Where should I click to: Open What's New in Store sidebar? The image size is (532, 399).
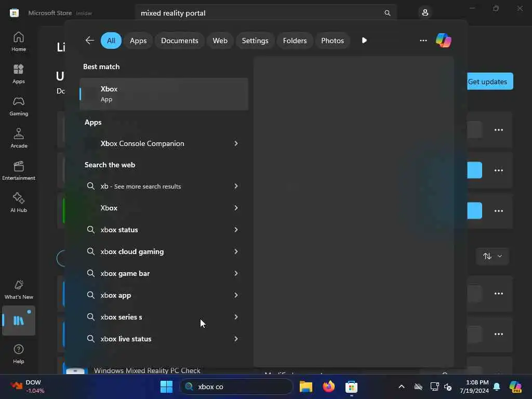click(19, 289)
